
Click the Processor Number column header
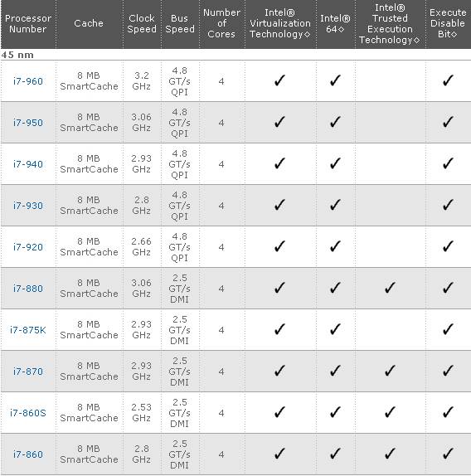[28, 24]
